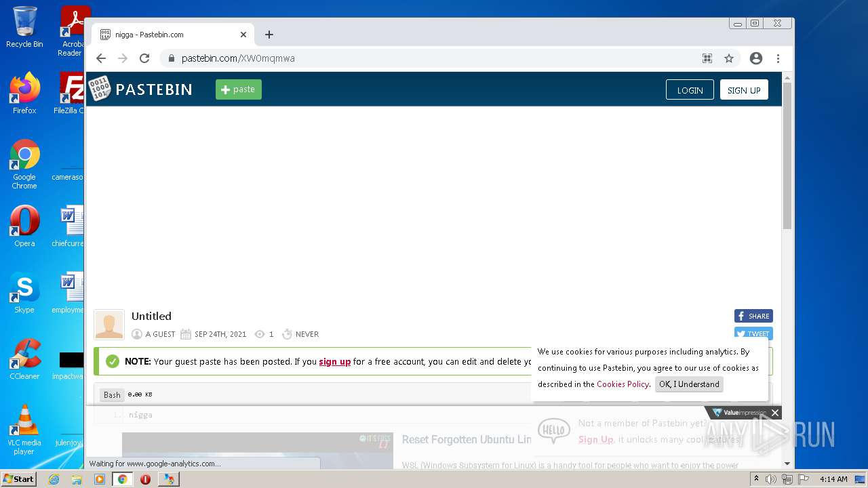The height and width of the screenshot is (488, 868).
Task: Click the browser forward arrow
Action: [123, 58]
